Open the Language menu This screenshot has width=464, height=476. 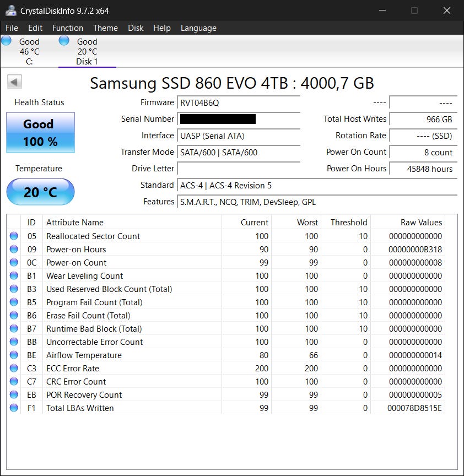point(198,28)
